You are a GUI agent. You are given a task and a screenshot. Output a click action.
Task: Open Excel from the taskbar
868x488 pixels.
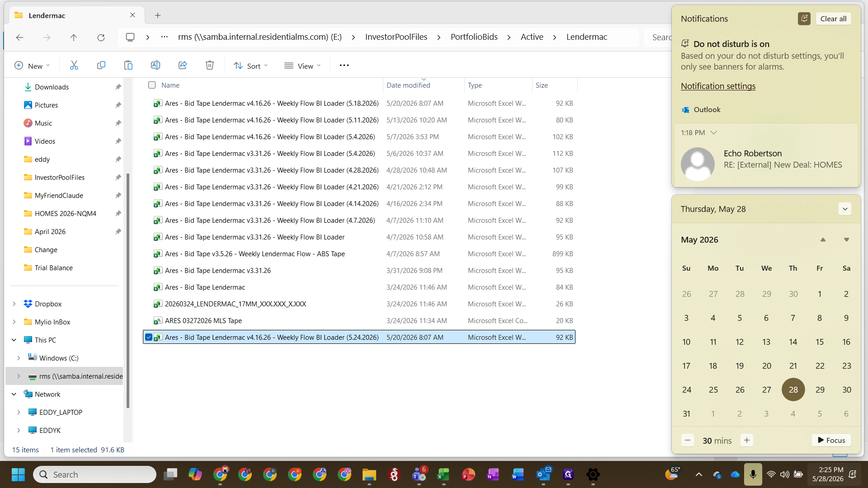(x=443, y=474)
